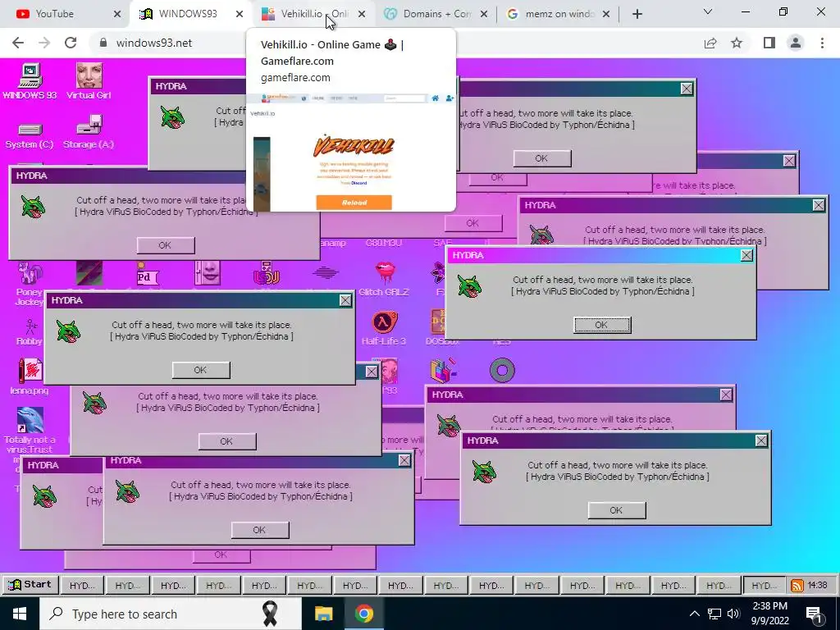Close the YouTube tab
This screenshot has width=840, height=630.
(x=117, y=14)
